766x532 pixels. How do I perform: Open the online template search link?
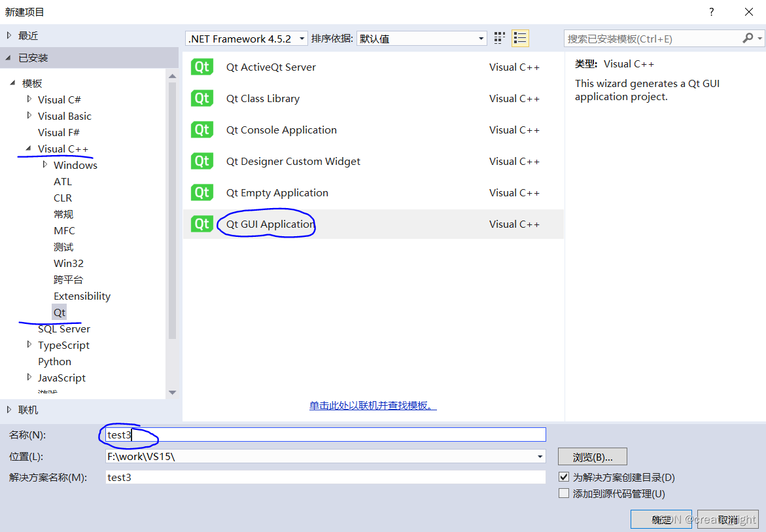373,405
